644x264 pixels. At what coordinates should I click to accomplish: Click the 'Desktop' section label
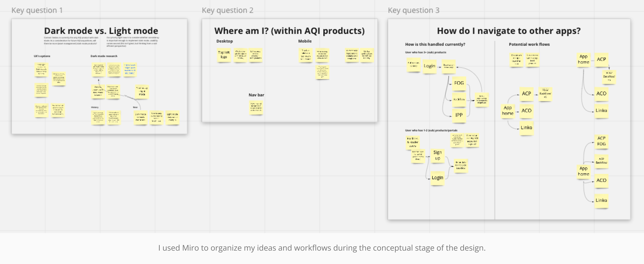pyautogui.click(x=224, y=41)
